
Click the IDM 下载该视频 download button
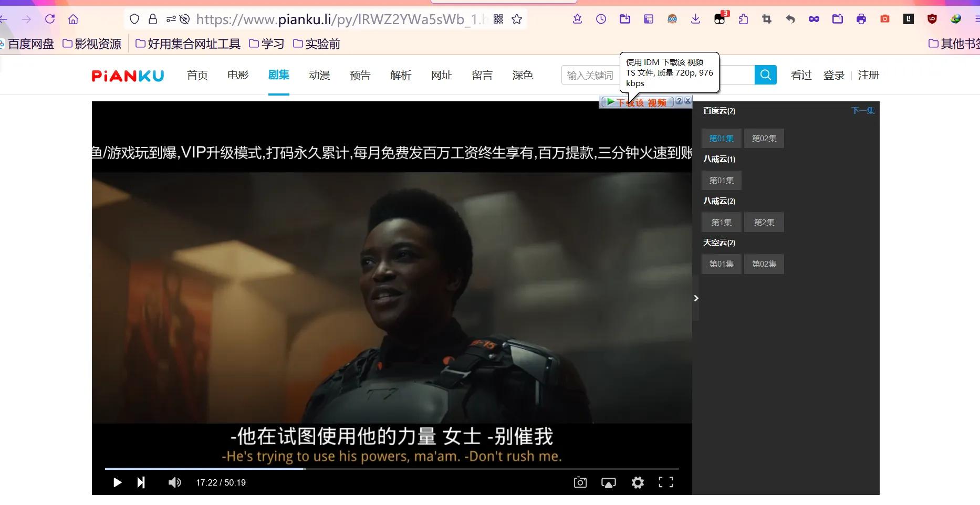(637, 102)
